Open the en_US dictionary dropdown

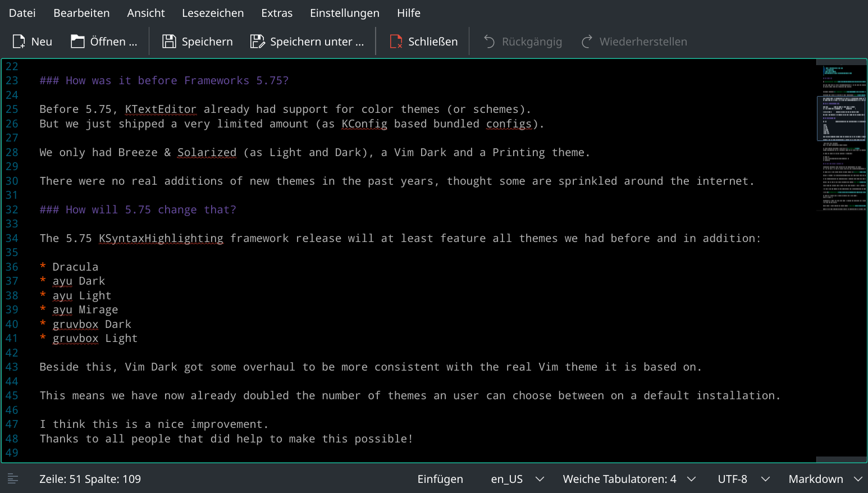pos(506,479)
